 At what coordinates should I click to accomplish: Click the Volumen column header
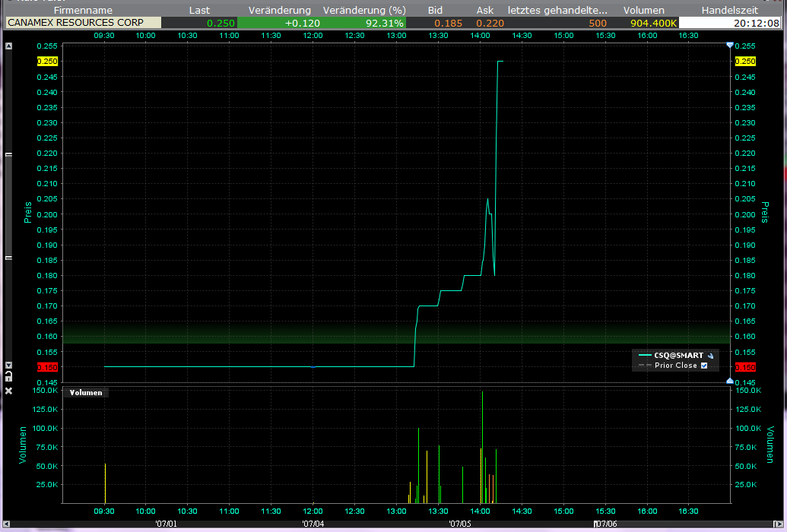tap(643, 11)
